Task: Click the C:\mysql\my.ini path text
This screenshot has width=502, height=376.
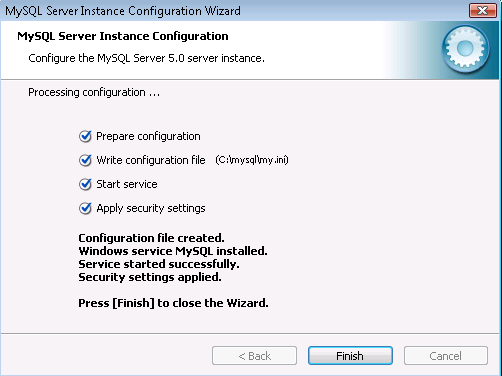Action: point(252,160)
